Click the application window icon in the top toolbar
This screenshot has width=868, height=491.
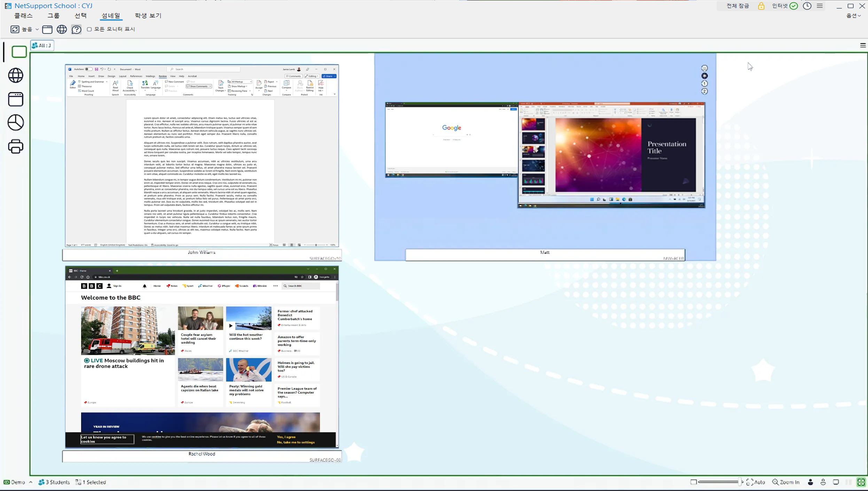47,29
